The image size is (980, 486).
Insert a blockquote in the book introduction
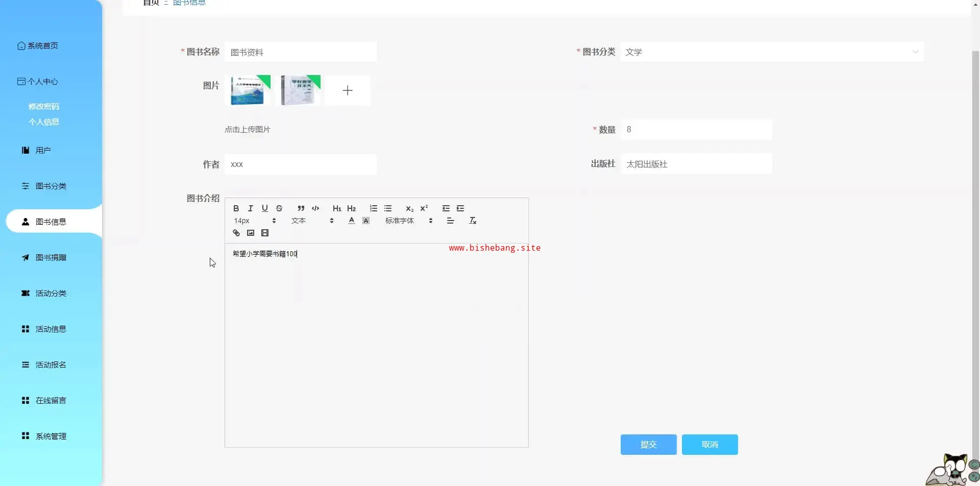pos(301,208)
